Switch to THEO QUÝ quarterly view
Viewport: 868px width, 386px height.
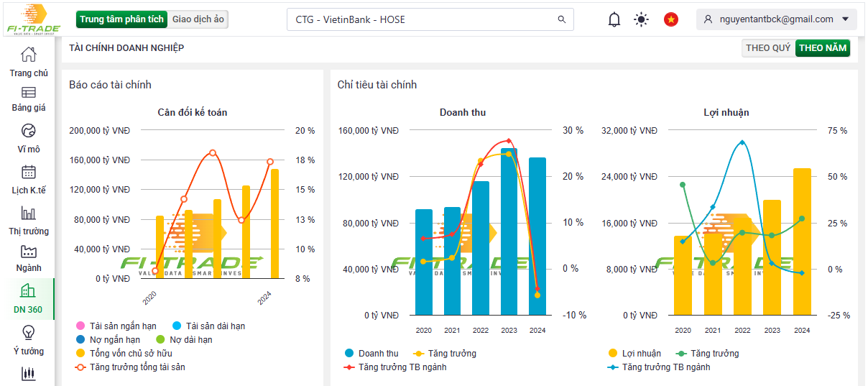pyautogui.click(x=767, y=48)
